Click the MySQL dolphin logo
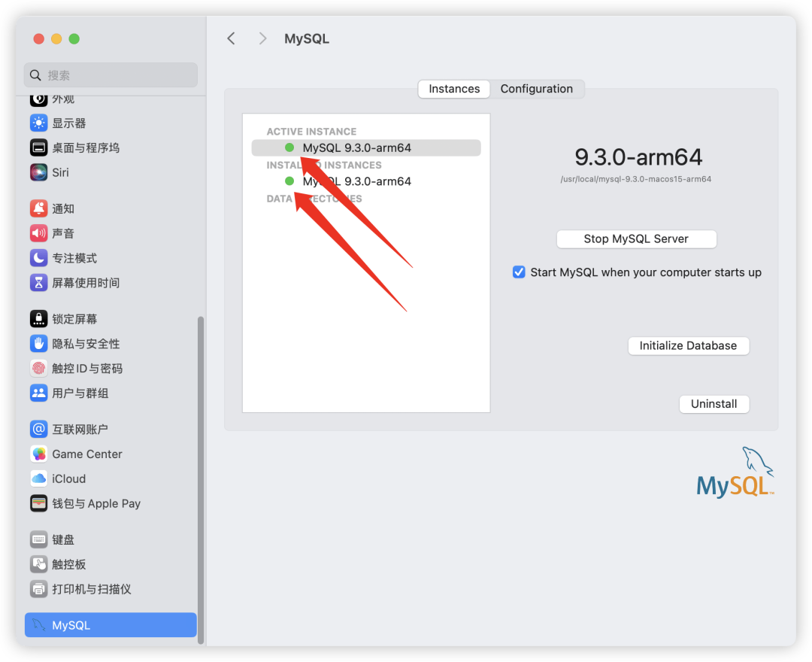812x662 pixels. pos(735,472)
